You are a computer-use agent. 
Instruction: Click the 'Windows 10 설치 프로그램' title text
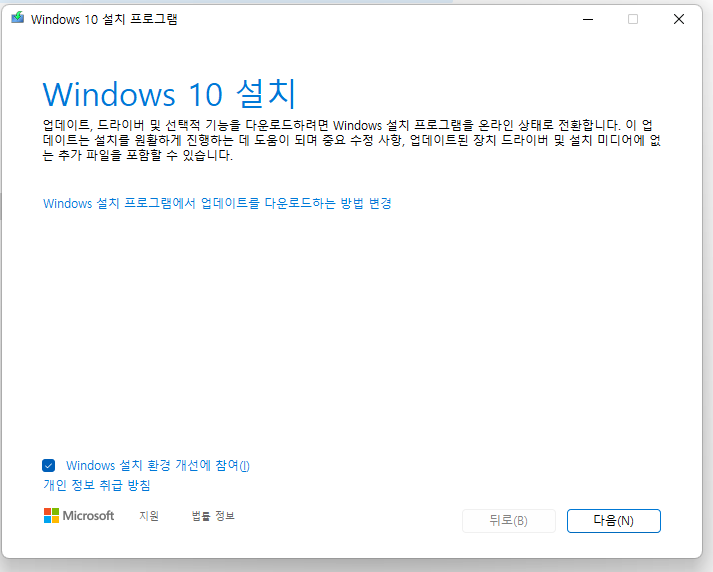[104, 19]
